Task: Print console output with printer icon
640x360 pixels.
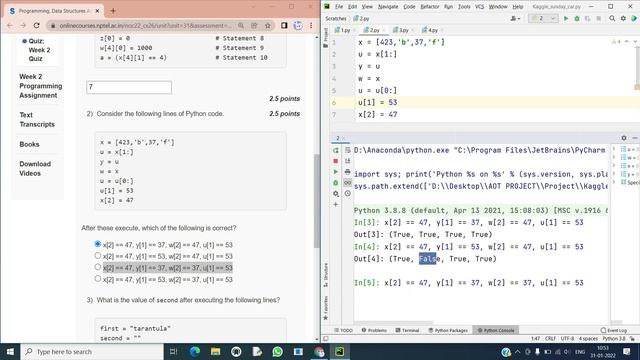Action: [x=347, y=172]
